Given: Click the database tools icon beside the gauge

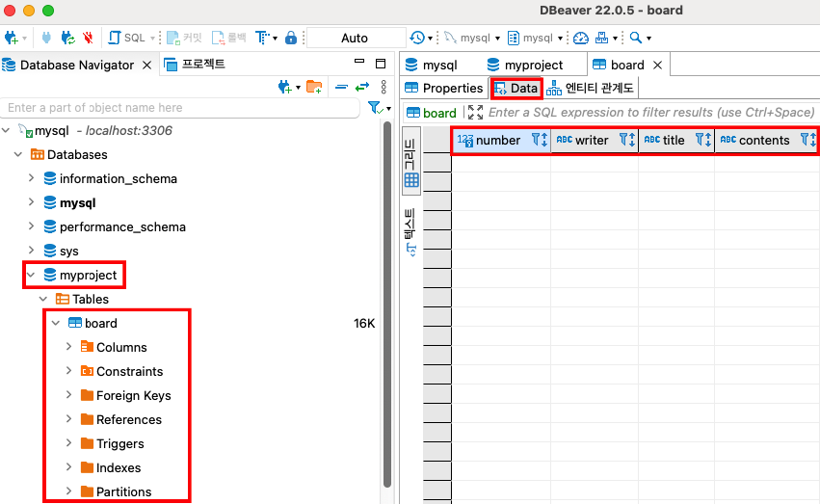Looking at the screenshot, I should click(602, 38).
